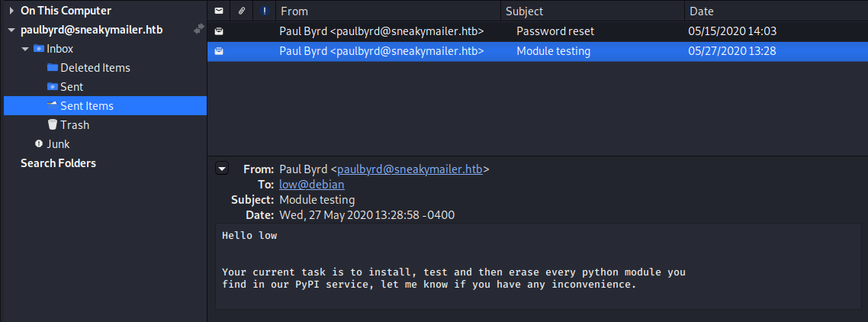The width and height of the screenshot is (868, 322).
Task: Expand the On This Computer tree
Action: [11, 11]
